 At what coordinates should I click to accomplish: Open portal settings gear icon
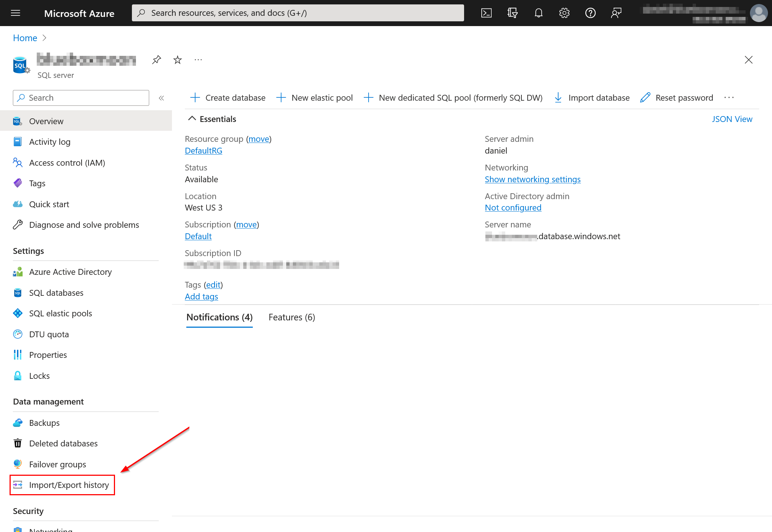coord(564,13)
